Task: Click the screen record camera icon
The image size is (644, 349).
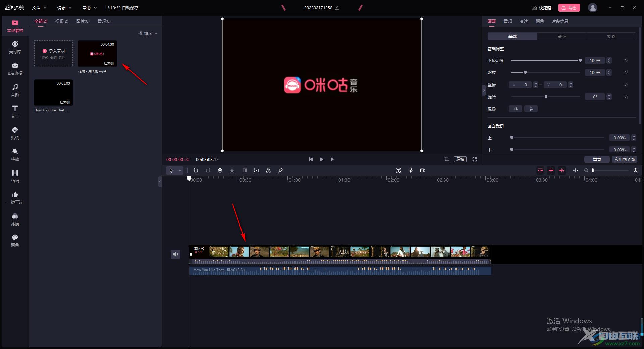Action: [x=423, y=170]
